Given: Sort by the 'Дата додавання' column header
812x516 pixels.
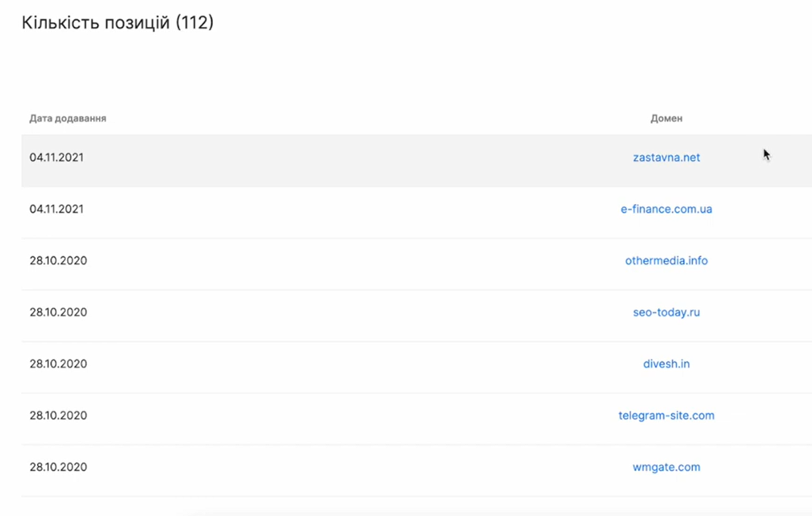Looking at the screenshot, I should pyautogui.click(x=68, y=118).
